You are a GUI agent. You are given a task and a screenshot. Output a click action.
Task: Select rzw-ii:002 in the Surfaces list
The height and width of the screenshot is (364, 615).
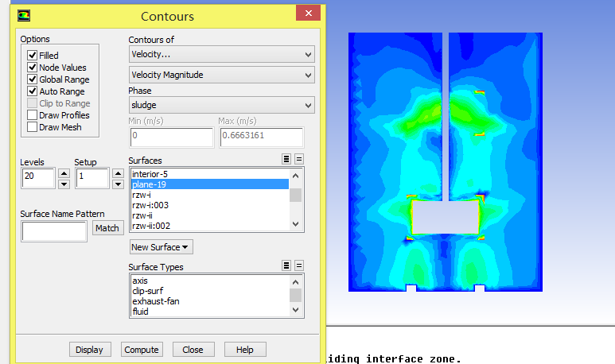(x=210, y=226)
